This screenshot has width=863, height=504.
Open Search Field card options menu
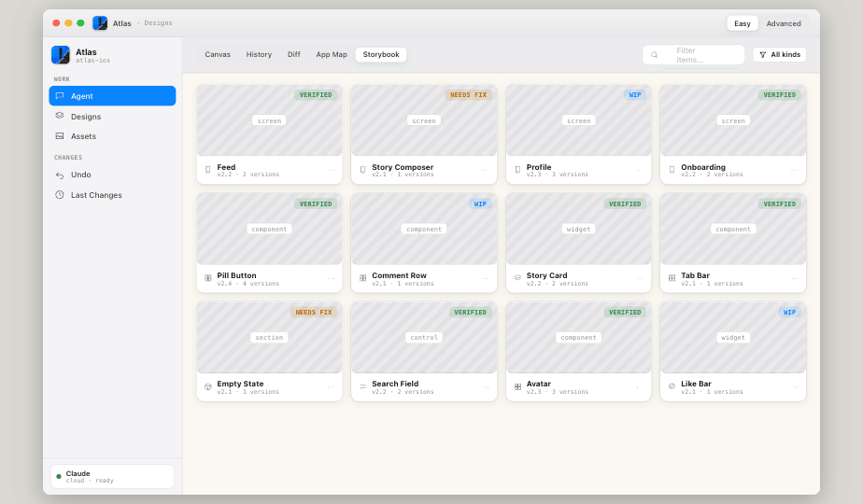click(x=486, y=387)
